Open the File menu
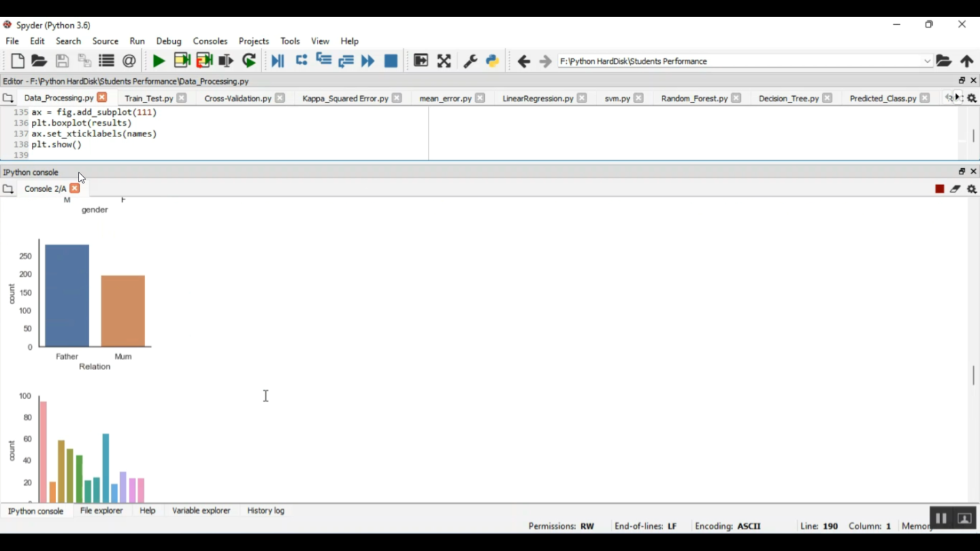 coord(12,41)
